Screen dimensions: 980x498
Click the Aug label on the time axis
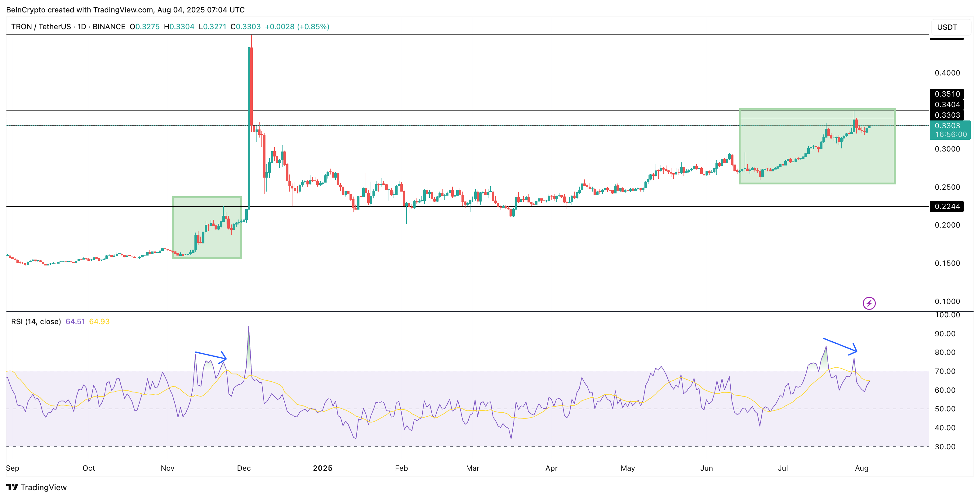[862, 468]
